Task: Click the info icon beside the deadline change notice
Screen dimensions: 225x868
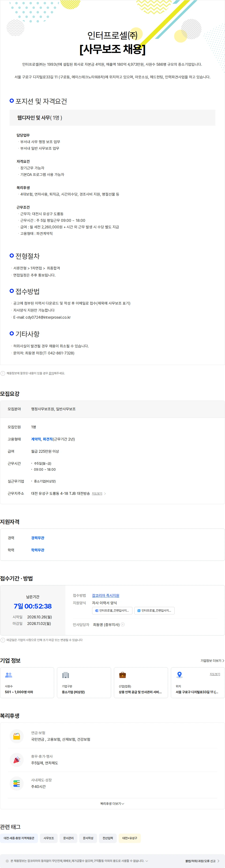Action: coord(3,640)
